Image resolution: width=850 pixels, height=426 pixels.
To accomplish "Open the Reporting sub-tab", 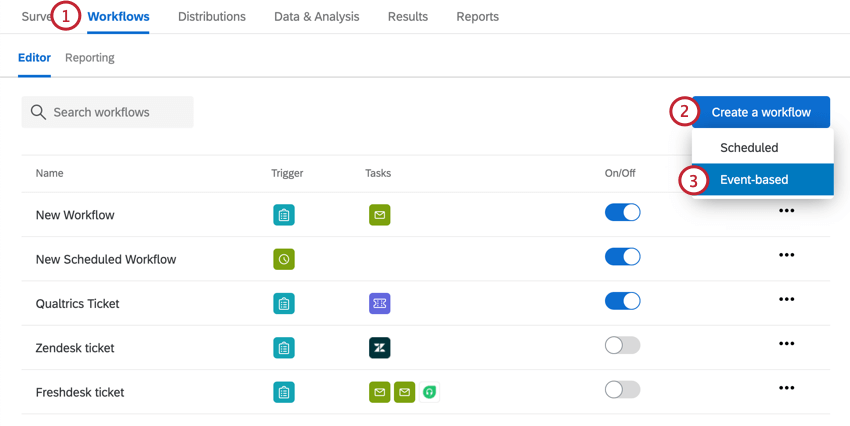I will click(90, 58).
